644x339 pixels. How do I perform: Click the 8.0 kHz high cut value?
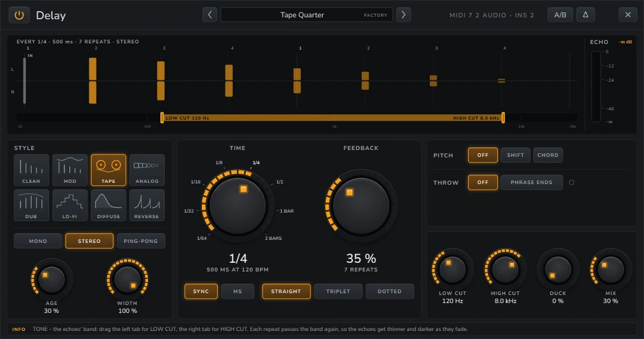coord(505,301)
